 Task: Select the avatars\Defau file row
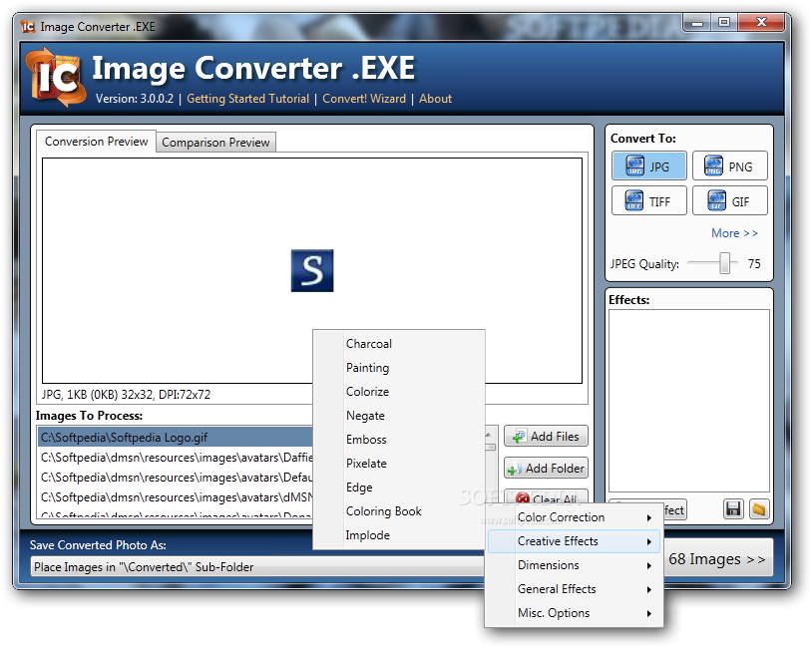(x=177, y=478)
